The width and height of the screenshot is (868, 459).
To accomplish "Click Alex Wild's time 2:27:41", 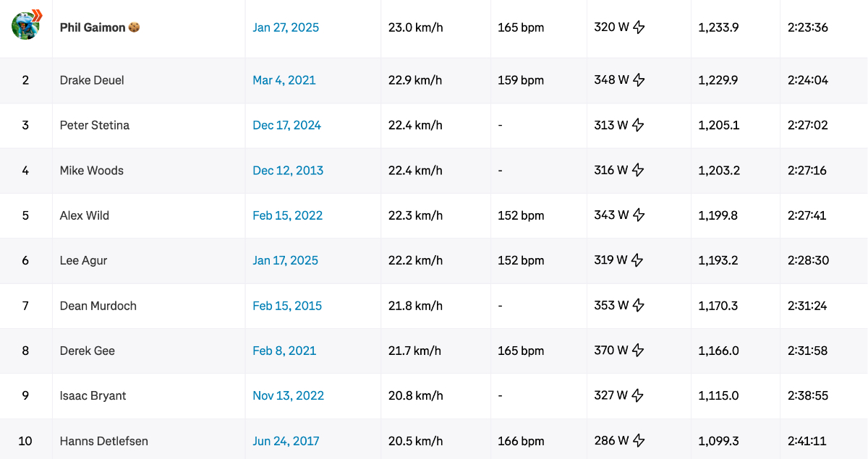I will (x=807, y=215).
